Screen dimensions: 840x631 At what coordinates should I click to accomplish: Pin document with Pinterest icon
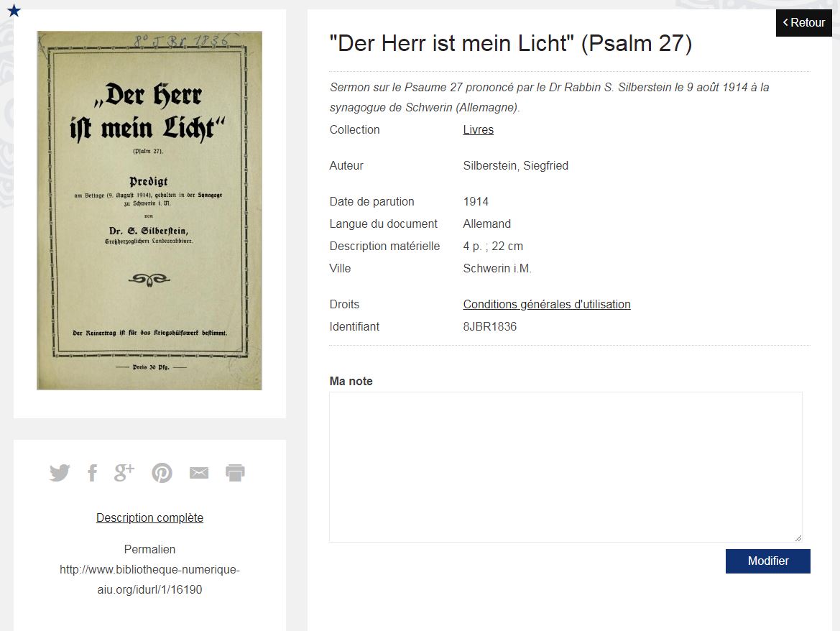tap(162, 473)
